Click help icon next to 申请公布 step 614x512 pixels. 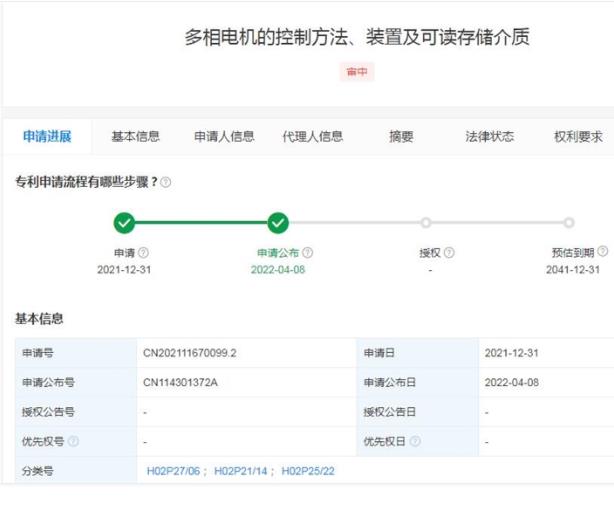click(x=307, y=253)
